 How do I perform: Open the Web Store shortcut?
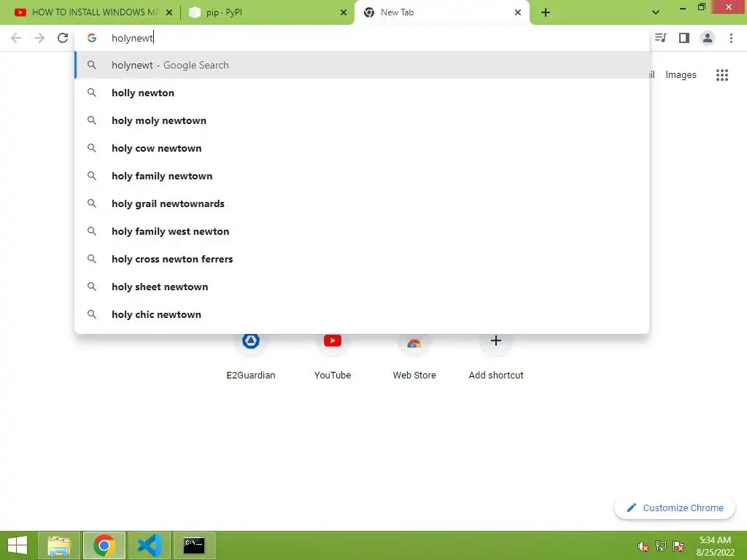[x=414, y=357]
